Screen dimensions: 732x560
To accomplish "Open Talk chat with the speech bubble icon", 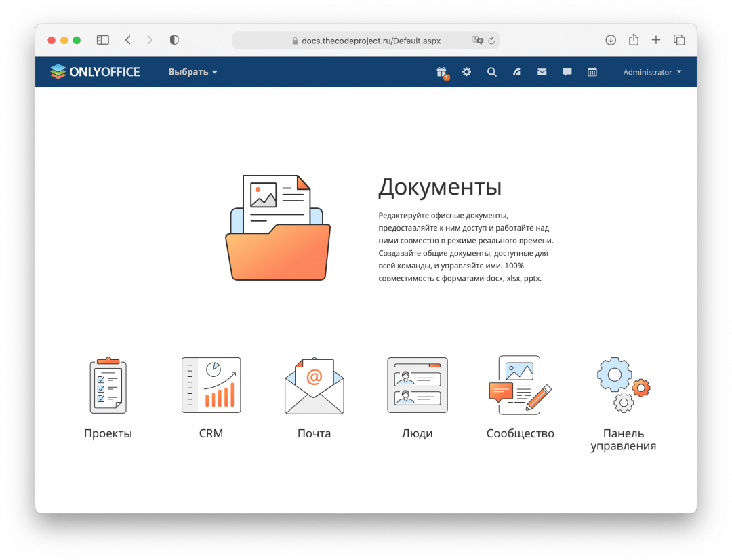I will click(567, 71).
